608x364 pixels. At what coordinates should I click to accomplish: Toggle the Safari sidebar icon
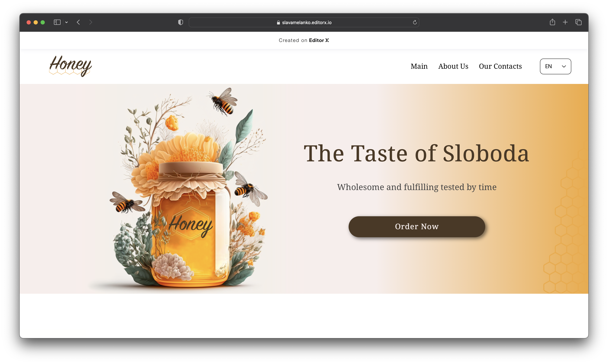[57, 22]
